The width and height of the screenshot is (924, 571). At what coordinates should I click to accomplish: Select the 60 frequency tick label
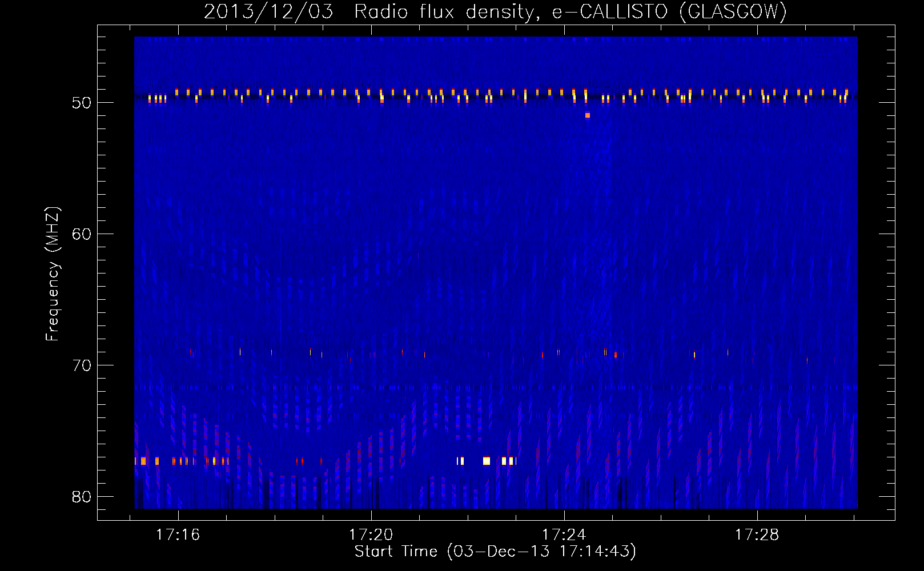[82, 234]
